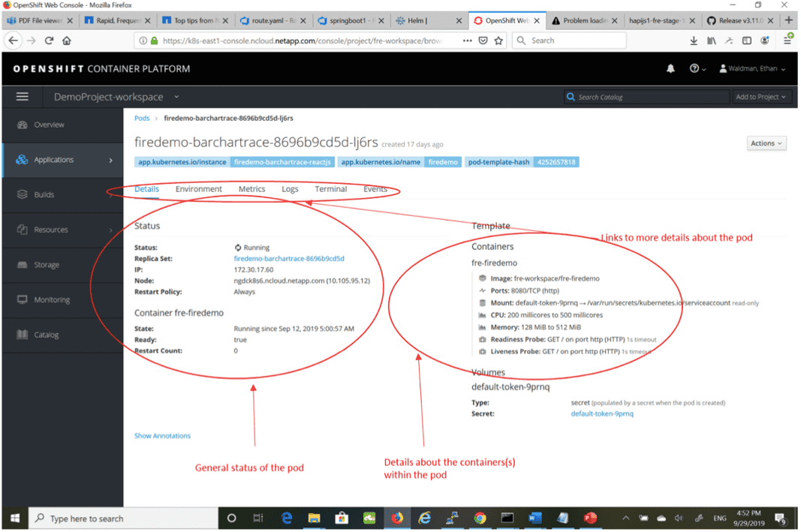The height and width of the screenshot is (532, 801).
Task: Open the Storage sidebar section
Action: coord(46,265)
